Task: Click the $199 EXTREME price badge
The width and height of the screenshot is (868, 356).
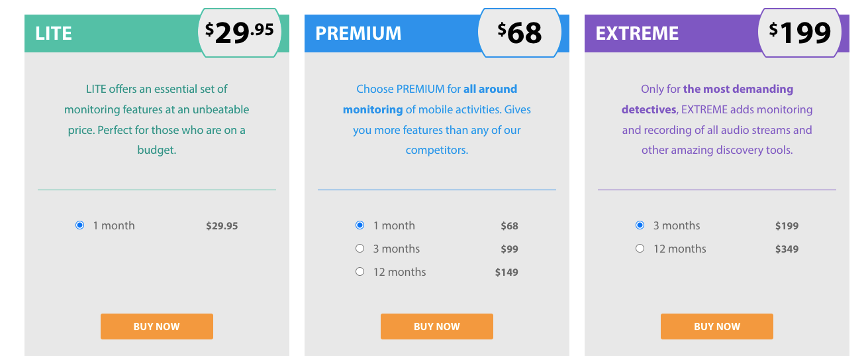Action: click(800, 32)
